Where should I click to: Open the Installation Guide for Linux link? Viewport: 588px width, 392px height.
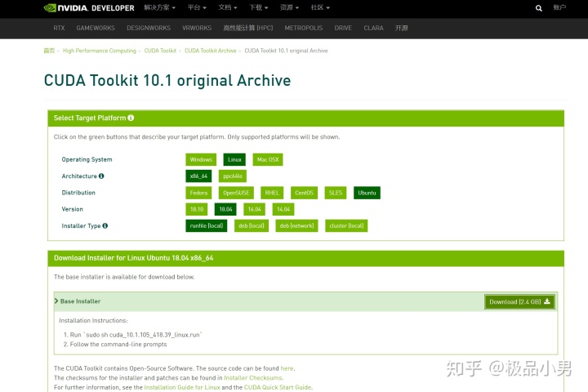[182, 387]
